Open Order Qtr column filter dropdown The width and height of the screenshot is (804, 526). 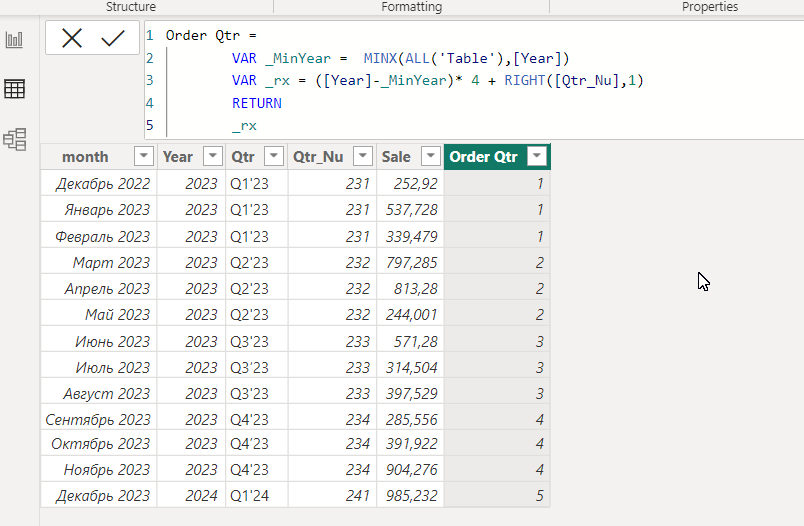(x=537, y=156)
